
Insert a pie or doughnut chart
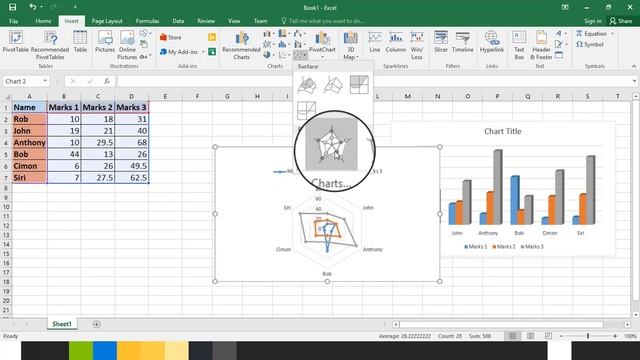(x=267, y=54)
